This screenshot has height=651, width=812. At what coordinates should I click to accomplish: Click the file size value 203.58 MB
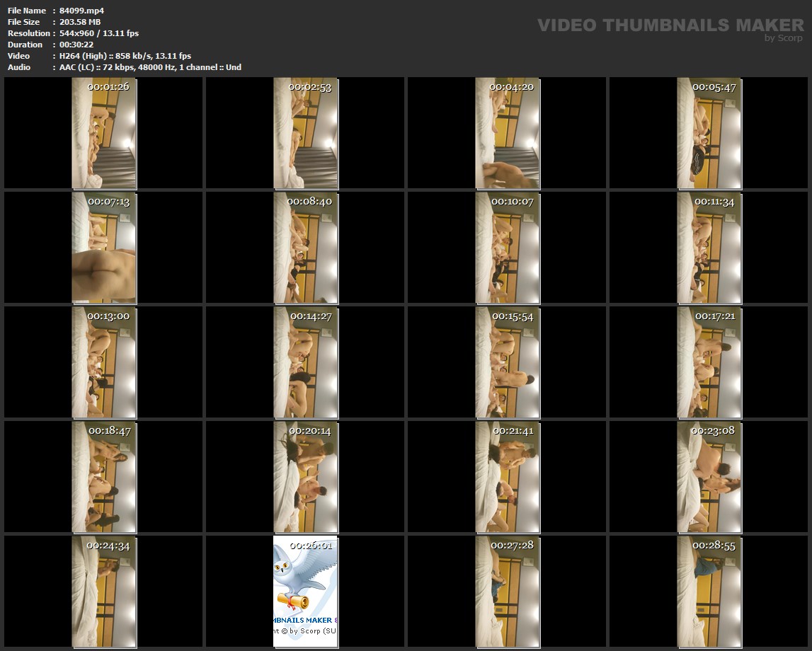(80, 22)
